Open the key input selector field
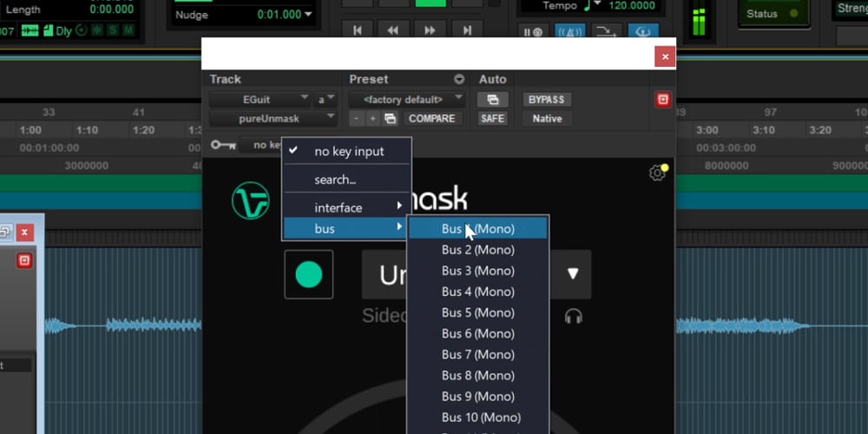Screen dimensions: 868x434 point(261,145)
